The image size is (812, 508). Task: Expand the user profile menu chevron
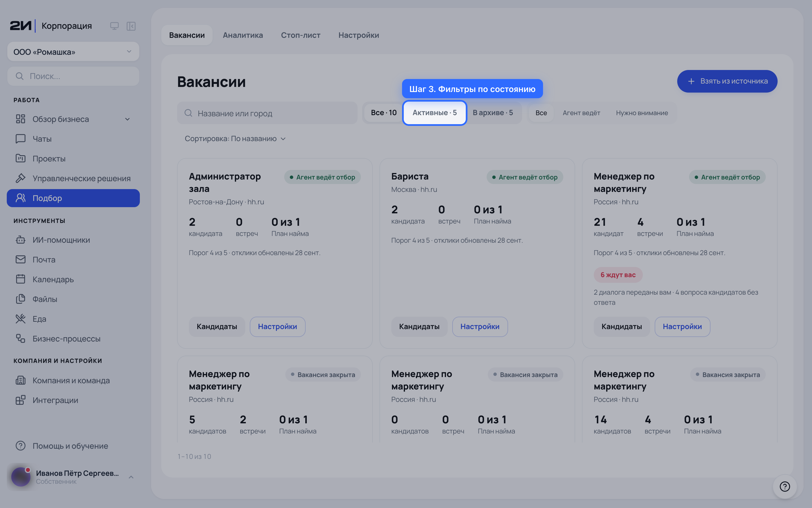coord(131,477)
